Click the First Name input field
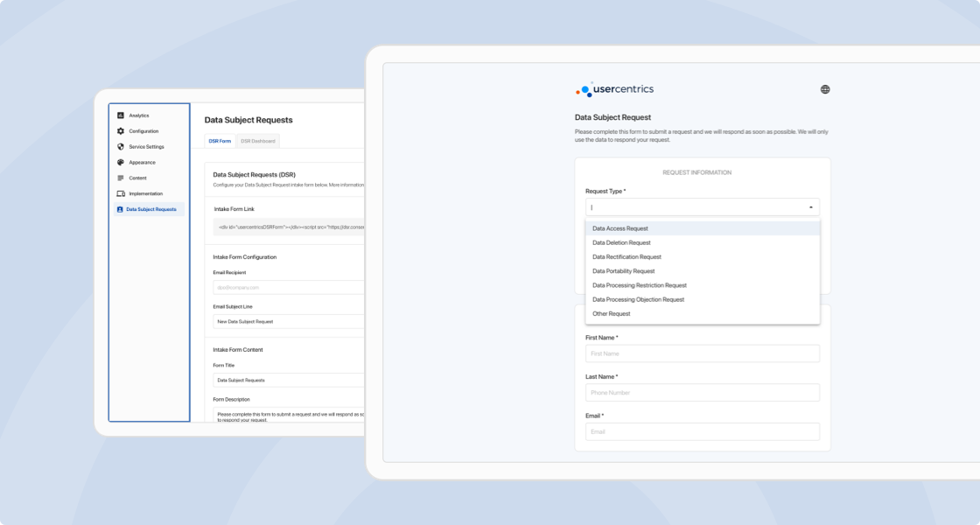Screen dimensions: 980x525 (703, 353)
